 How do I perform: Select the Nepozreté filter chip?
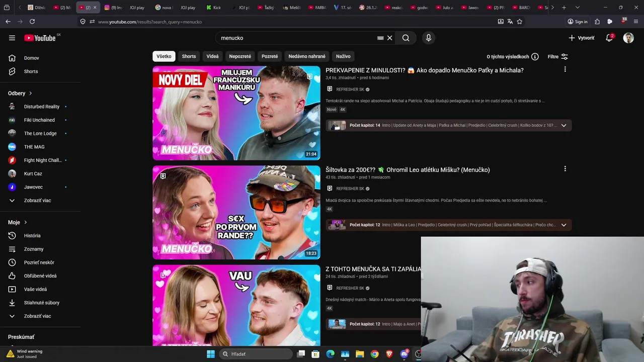pos(240,56)
